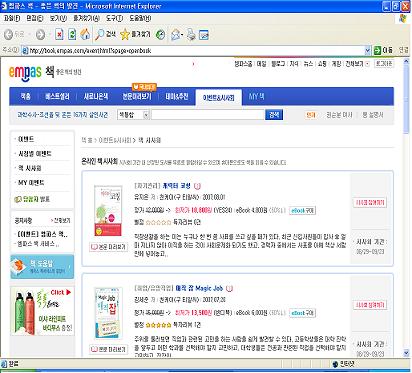Click the Mail envelope toolbar icon
This screenshot has height=373, width=412.
coord(175,34)
